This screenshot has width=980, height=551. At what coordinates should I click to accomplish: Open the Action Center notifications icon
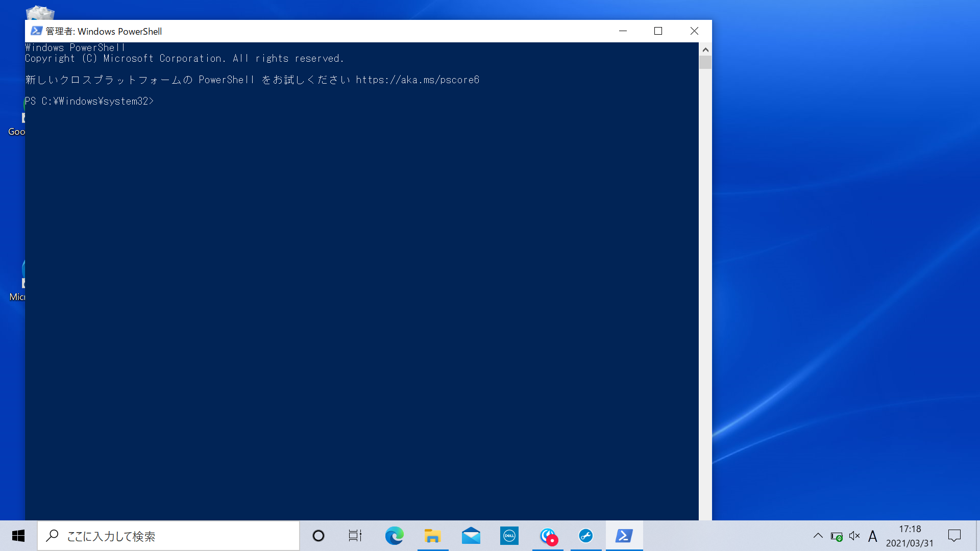pyautogui.click(x=954, y=536)
